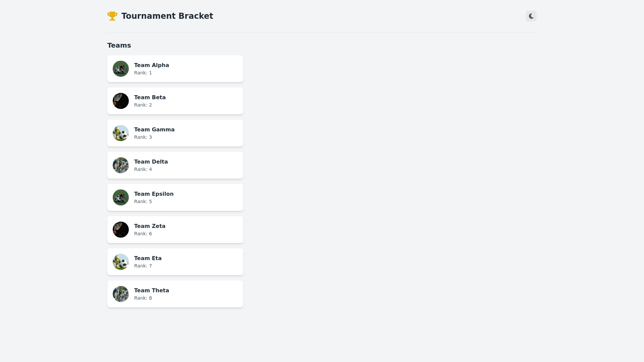This screenshot has width=644, height=362.
Task: Click Team Theta's avatar image
Action: point(121,294)
